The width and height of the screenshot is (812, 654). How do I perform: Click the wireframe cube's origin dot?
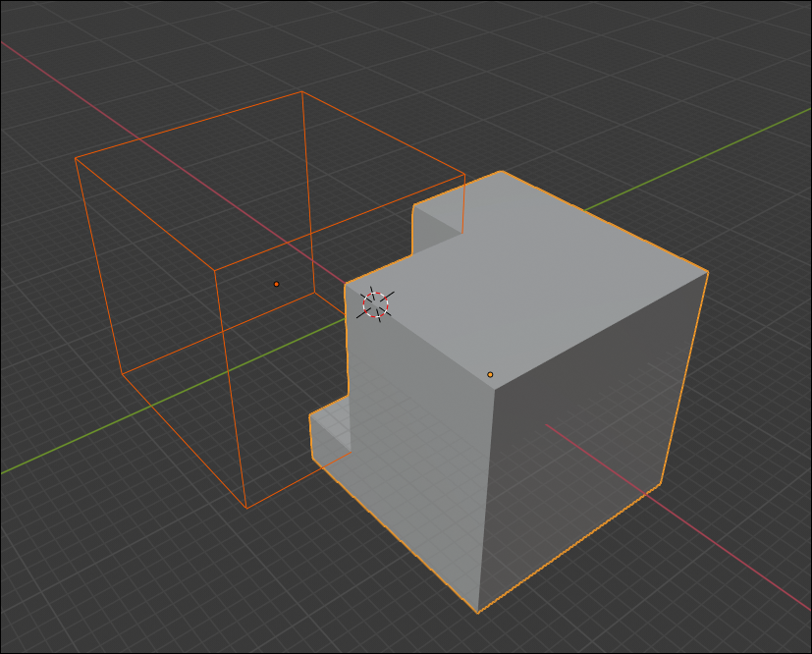277,284
